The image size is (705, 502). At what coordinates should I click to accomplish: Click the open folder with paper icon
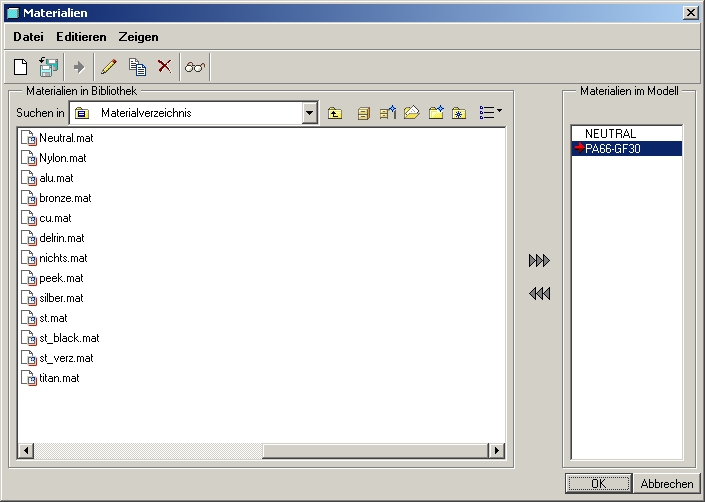pyautogui.click(x=411, y=112)
